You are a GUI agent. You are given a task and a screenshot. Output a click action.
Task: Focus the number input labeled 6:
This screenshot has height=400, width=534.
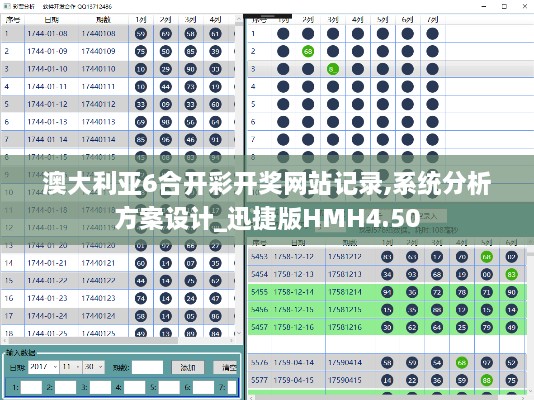click(204, 387)
